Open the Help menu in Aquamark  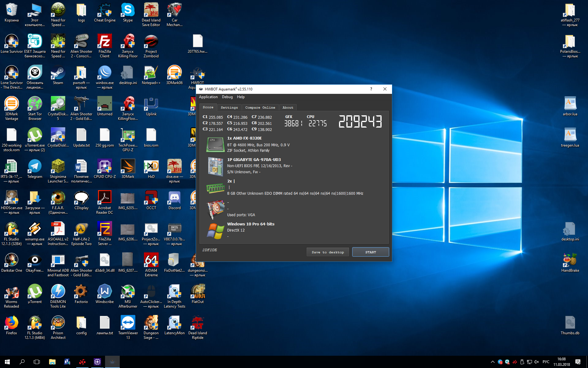[x=241, y=97]
